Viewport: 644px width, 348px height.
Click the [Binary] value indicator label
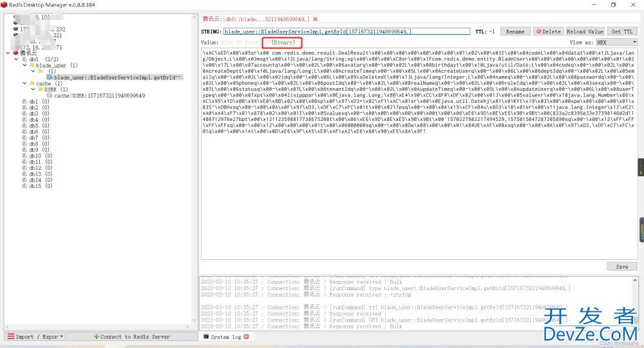pyautogui.click(x=283, y=42)
